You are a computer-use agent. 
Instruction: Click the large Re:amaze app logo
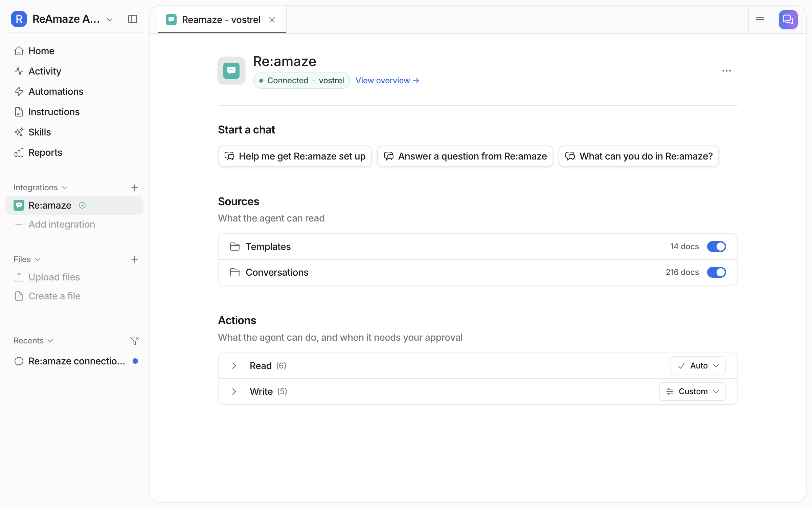(x=231, y=70)
